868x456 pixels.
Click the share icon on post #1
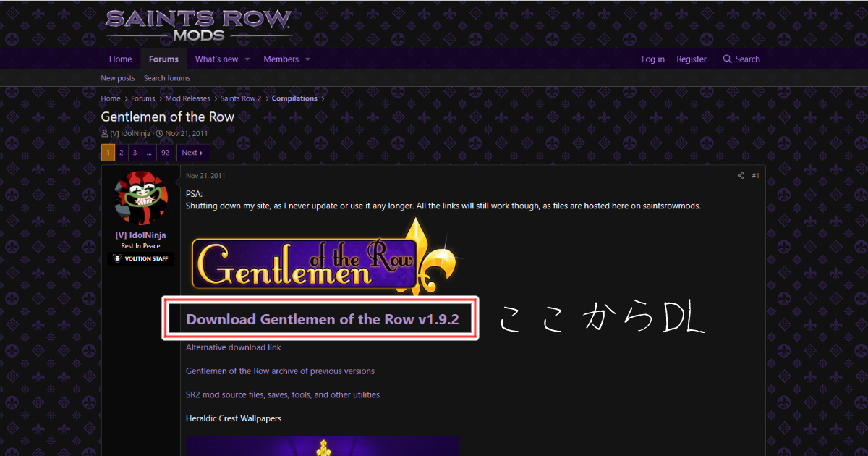tap(741, 176)
